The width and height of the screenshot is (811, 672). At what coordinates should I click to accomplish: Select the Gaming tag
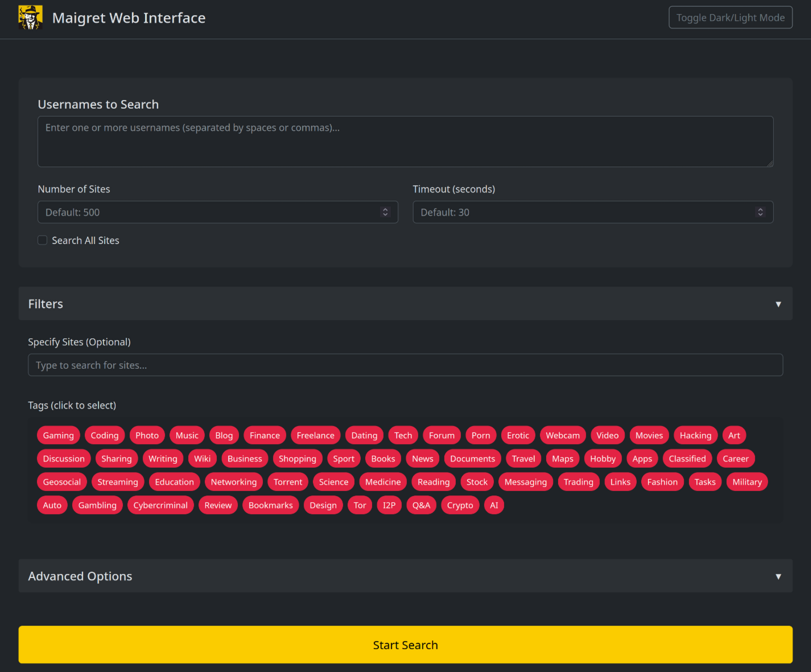coord(57,435)
